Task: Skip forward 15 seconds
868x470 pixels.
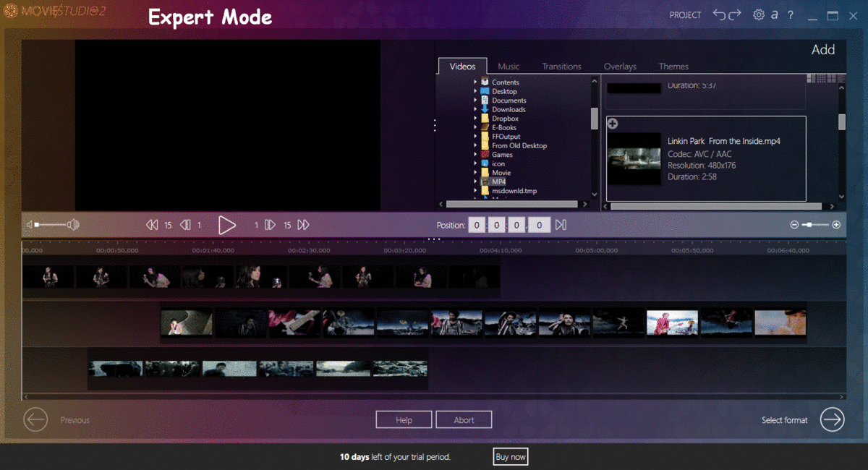Action: pos(303,225)
